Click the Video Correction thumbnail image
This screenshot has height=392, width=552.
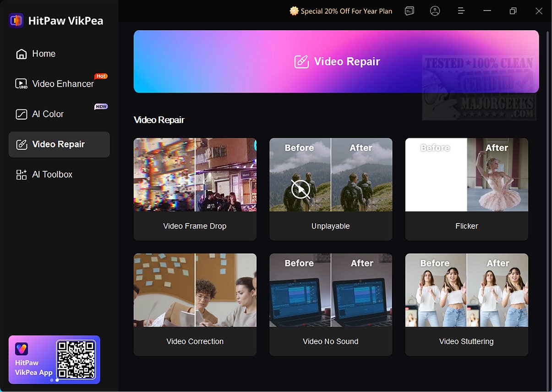195,290
